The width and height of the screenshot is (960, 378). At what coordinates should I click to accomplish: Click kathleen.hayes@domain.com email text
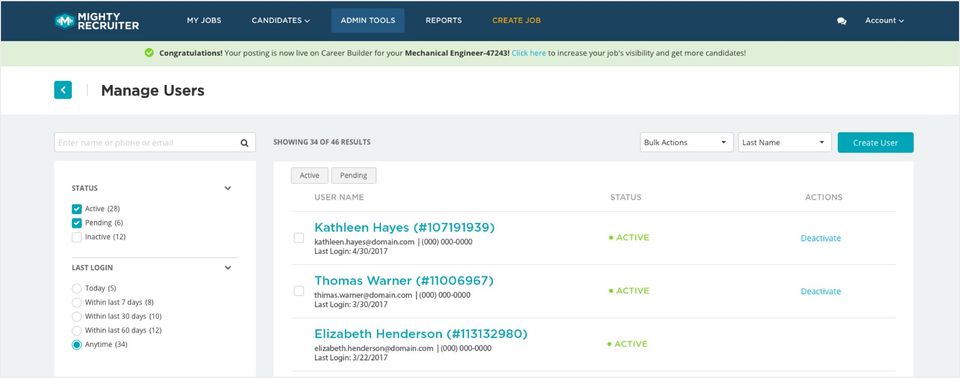tap(364, 242)
